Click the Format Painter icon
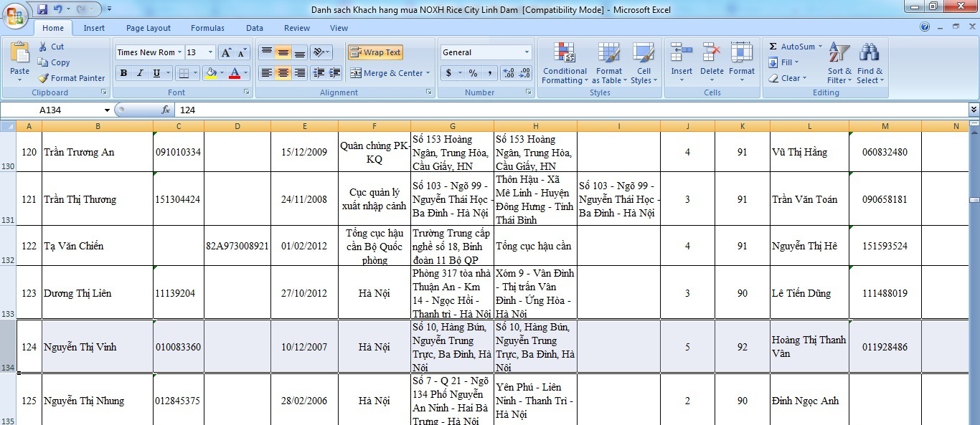The height and width of the screenshot is (425, 980). pos(44,78)
